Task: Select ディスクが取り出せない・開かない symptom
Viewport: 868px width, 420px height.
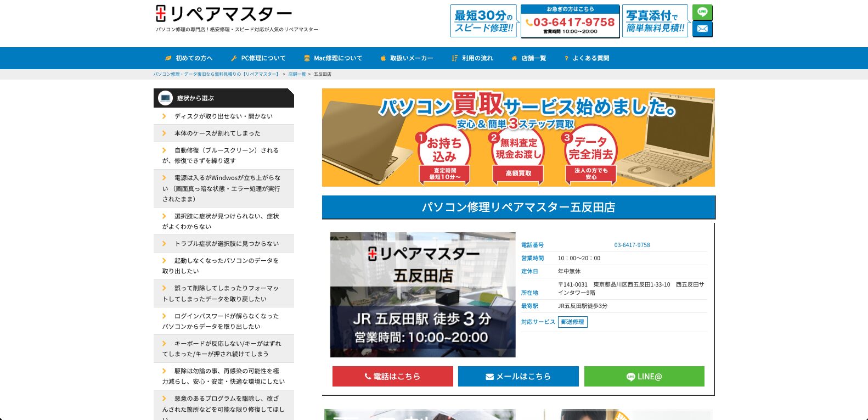Action: pyautogui.click(x=224, y=116)
